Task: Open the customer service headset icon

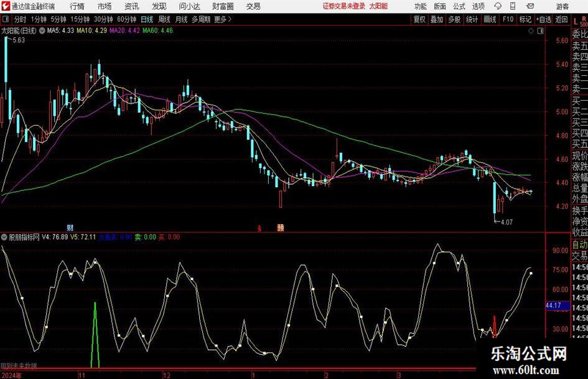Action: (498, 6)
